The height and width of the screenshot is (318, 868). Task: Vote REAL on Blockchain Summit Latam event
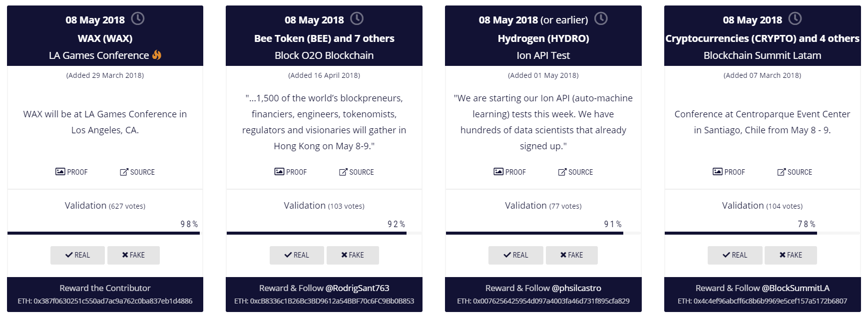tap(735, 255)
